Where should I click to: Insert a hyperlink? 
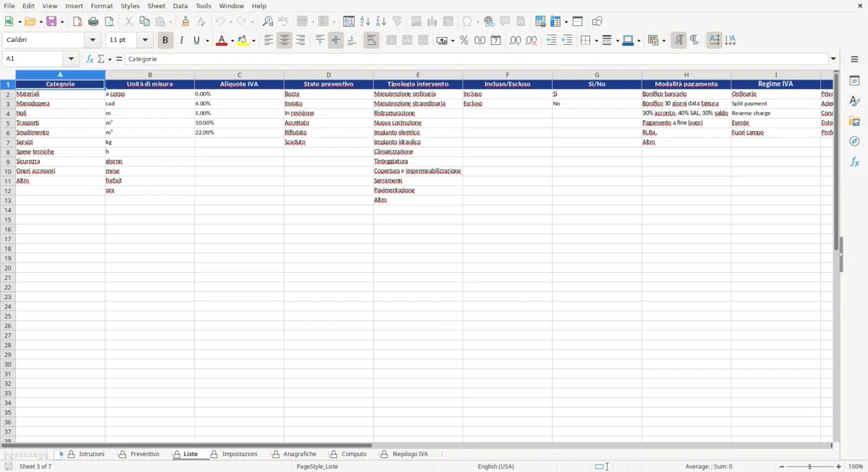click(x=489, y=22)
